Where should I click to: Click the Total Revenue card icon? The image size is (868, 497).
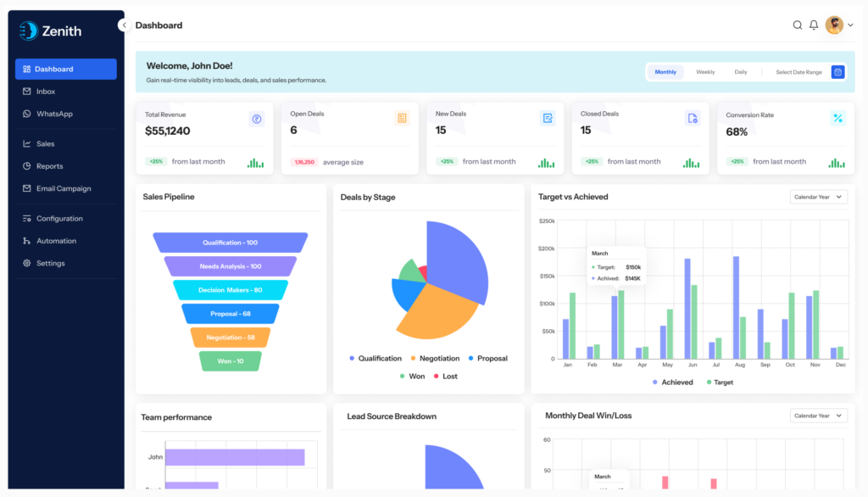point(256,119)
